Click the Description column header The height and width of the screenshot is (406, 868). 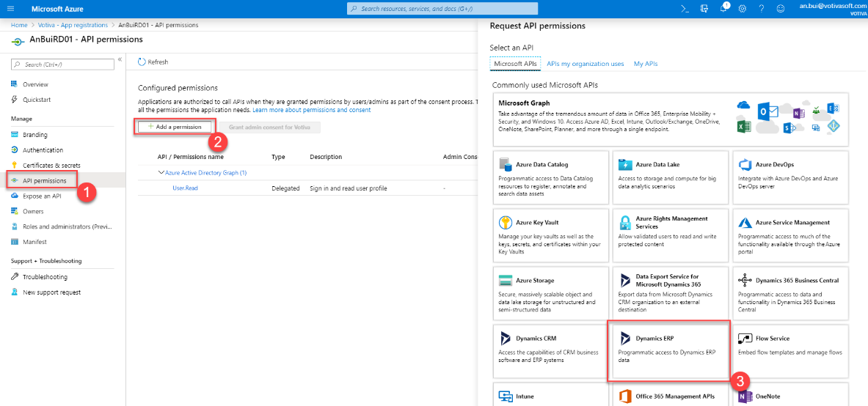[326, 157]
